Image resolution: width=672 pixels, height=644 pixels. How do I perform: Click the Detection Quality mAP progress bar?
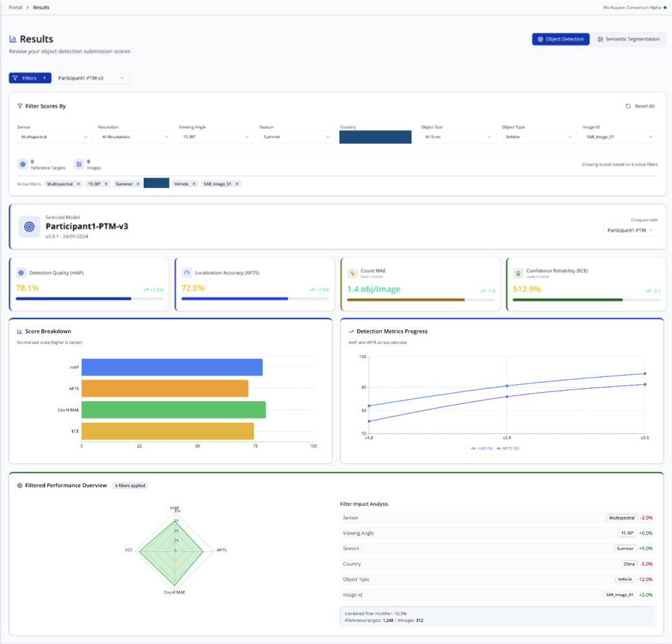89,299
